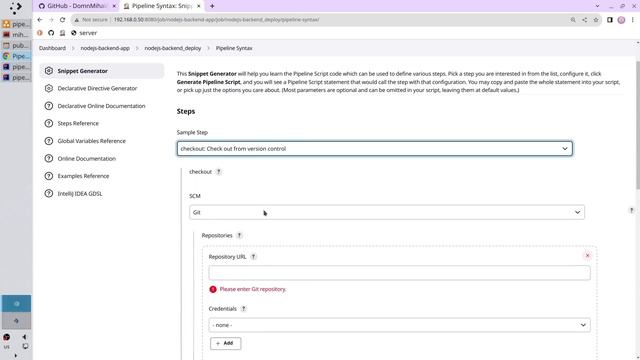Image resolution: width=640 pixels, height=360 pixels.
Task: Click the Not secure site warning
Action: click(91, 20)
